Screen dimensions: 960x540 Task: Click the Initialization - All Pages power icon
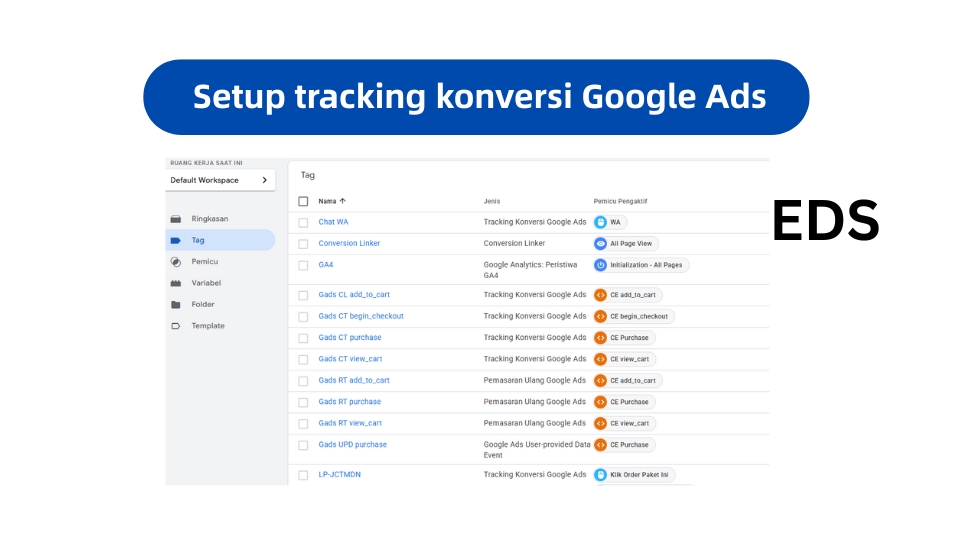pyautogui.click(x=600, y=265)
